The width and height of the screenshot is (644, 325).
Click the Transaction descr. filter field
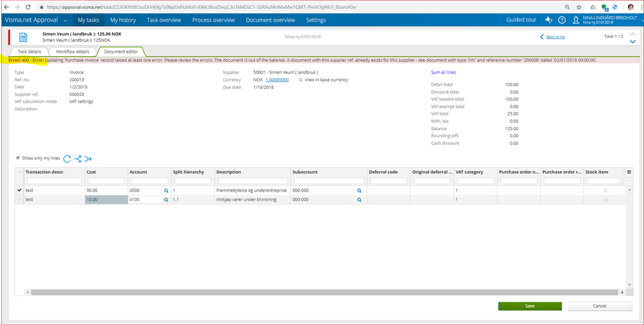pos(54,181)
